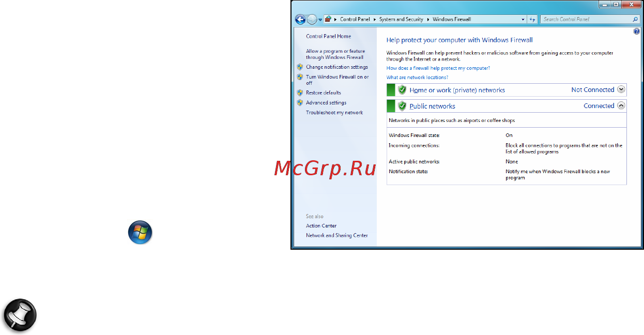The width and height of the screenshot is (644, 335).
Task: Select Control Panel in the breadcrumb
Action: 355,19
